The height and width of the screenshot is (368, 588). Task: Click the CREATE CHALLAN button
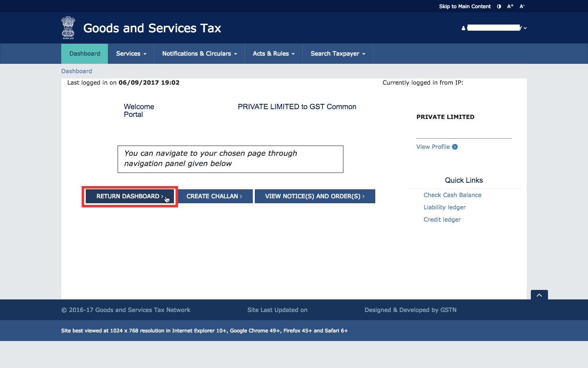pos(215,196)
